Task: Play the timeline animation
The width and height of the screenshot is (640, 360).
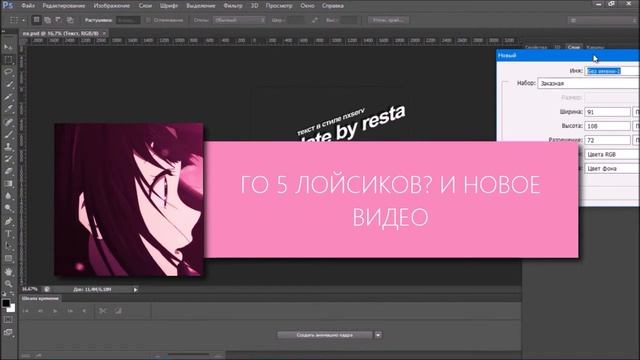Action: [55, 311]
